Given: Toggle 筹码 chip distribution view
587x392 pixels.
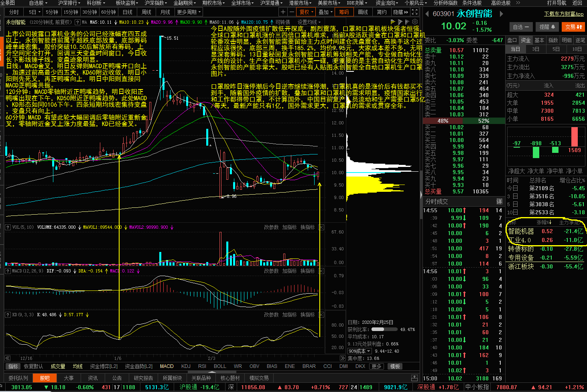Looking at the screenshot, I should (344, 12).
